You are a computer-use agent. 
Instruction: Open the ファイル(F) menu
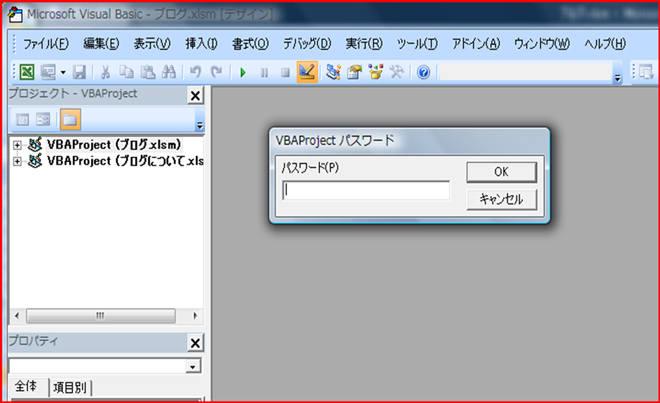coord(45,43)
